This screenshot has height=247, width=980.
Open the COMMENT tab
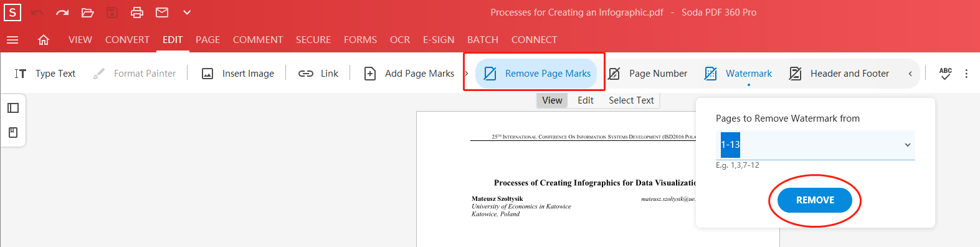tap(258, 40)
